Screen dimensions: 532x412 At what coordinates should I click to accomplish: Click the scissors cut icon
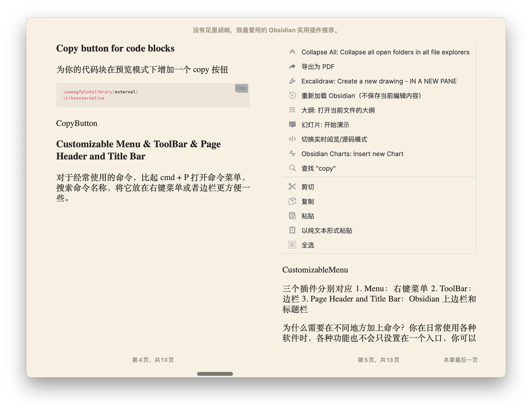(292, 187)
